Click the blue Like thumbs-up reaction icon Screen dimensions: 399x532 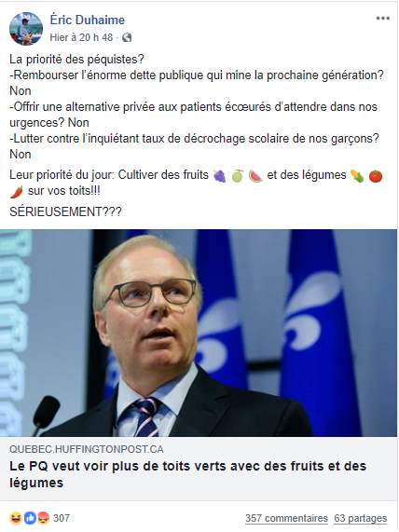pos(30,518)
